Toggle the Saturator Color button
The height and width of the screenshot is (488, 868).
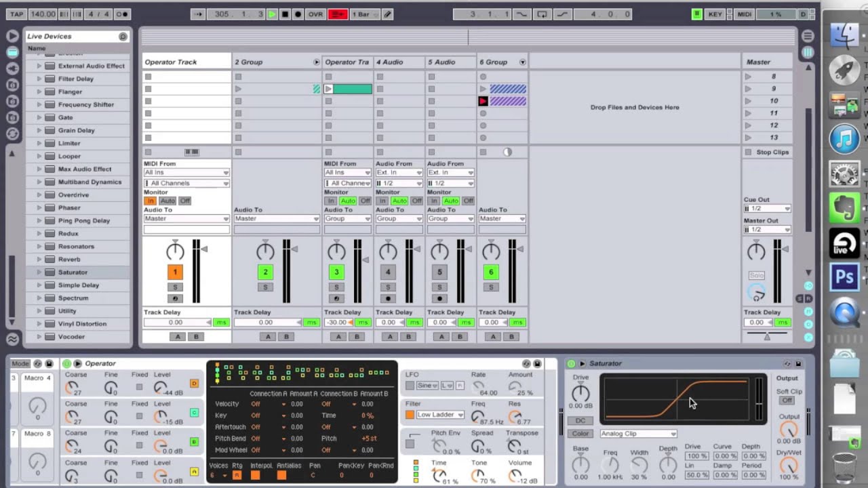[580, 434]
